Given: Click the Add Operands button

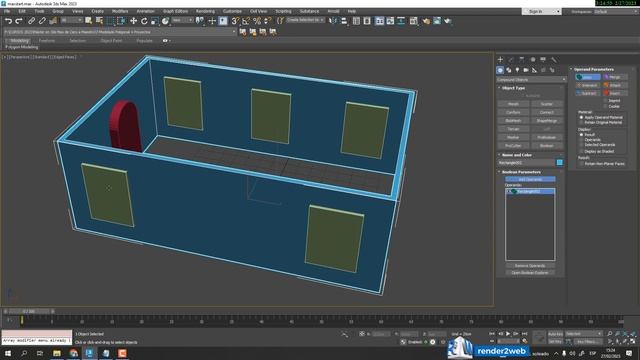Looking at the screenshot, I should tap(530, 179).
